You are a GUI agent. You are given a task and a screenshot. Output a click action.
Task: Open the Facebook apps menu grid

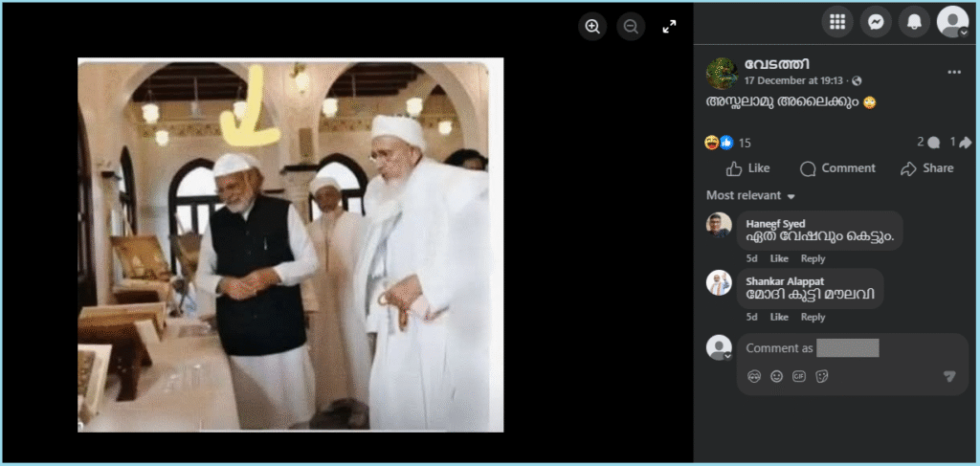837,22
